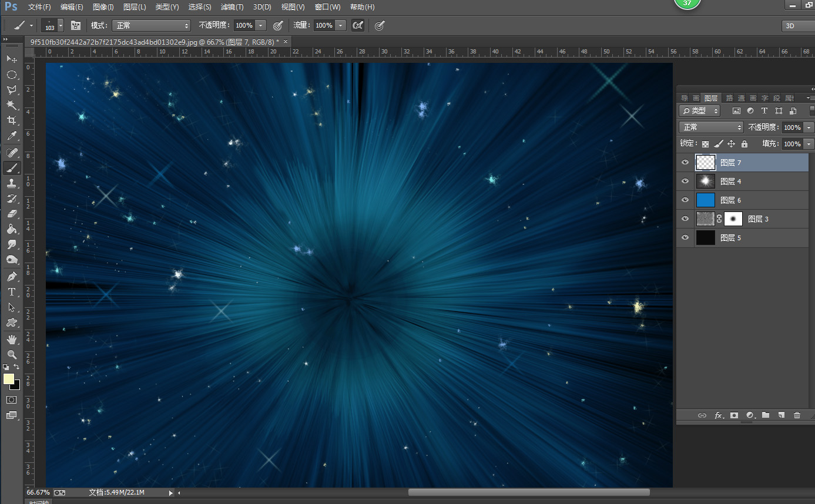Screen dimensions: 815x504
Task: Click the add layer style fx icon
Action: tap(718, 415)
